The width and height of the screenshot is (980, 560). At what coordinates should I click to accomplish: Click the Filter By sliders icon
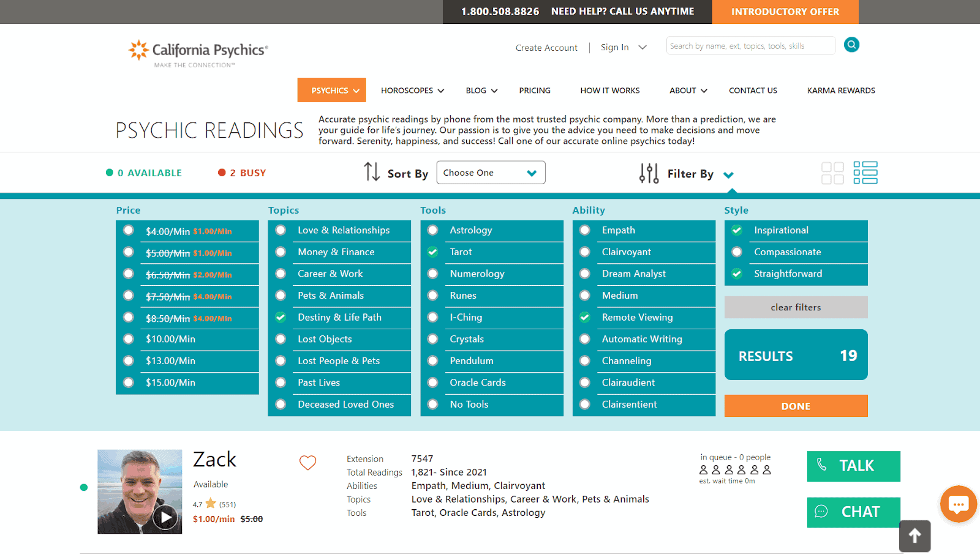(x=649, y=173)
